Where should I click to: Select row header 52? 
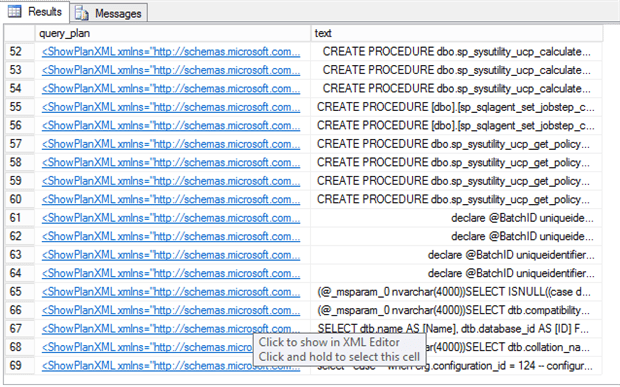20,52
